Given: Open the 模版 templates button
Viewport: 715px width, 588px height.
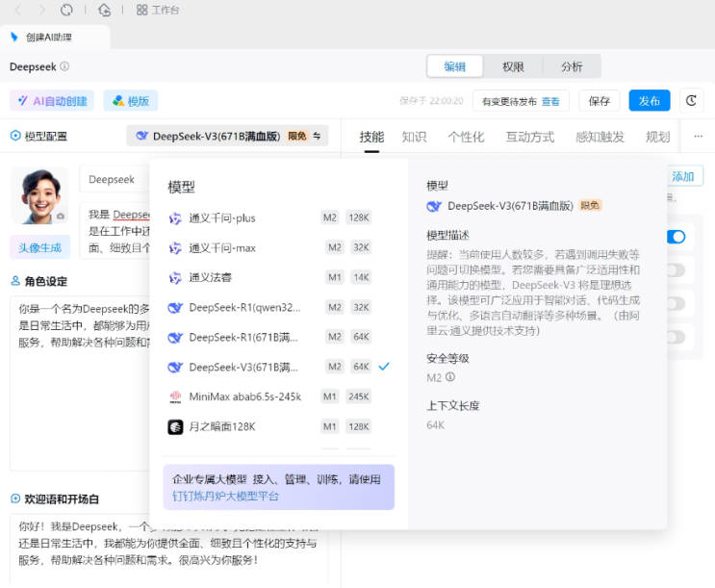Looking at the screenshot, I should [131, 101].
